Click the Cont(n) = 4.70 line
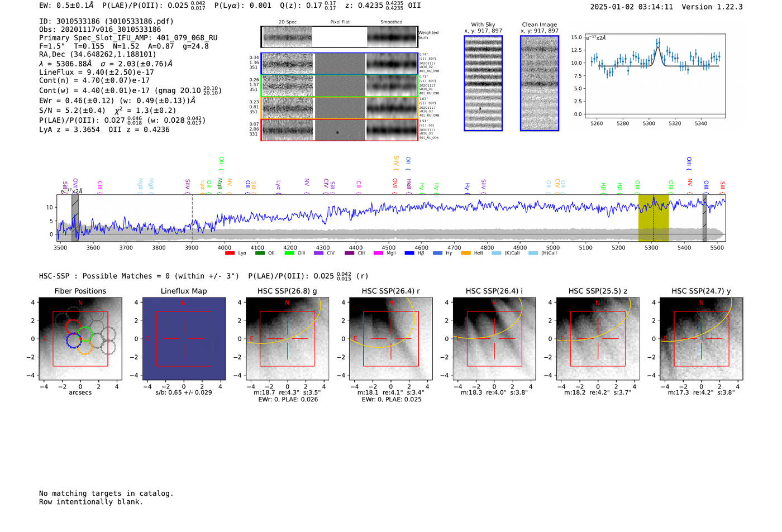 (94, 80)
